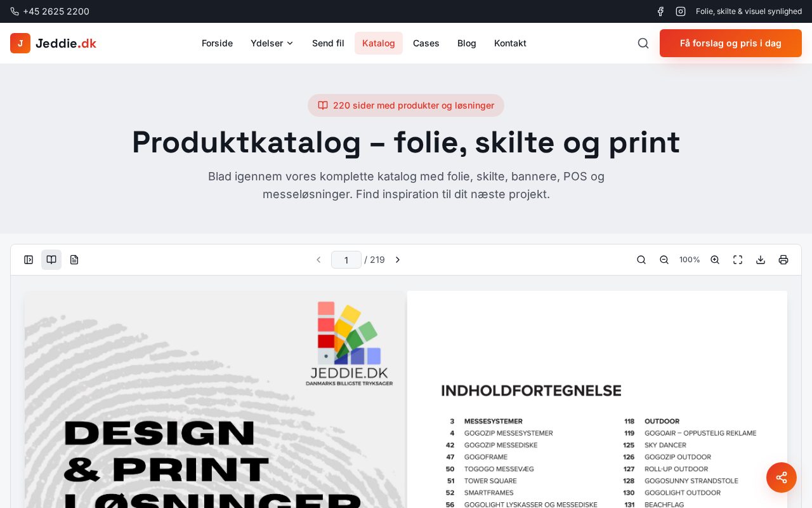Edit the page number input field
Image resolution: width=812 pixels, height=508 pixels.
pos(346,260)
